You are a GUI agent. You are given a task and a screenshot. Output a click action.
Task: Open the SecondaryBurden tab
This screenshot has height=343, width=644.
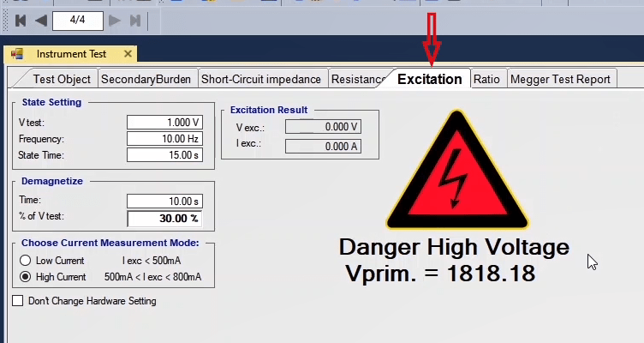(147, 79)
